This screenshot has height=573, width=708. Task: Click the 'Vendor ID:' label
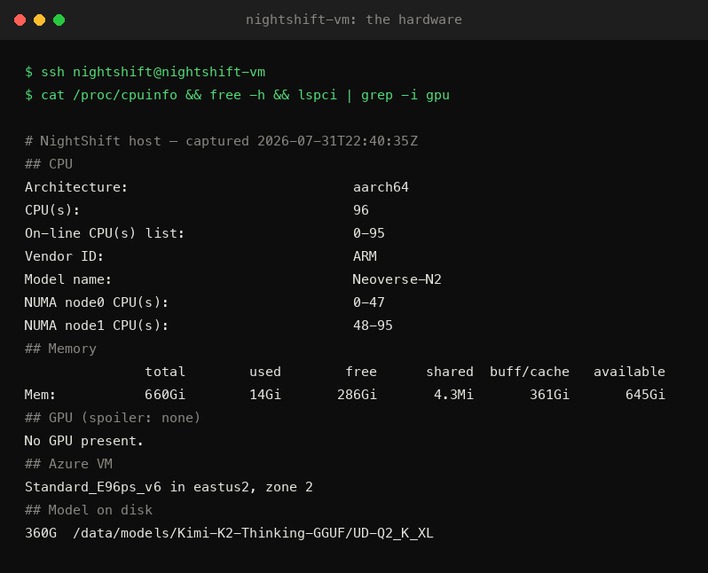64,256
